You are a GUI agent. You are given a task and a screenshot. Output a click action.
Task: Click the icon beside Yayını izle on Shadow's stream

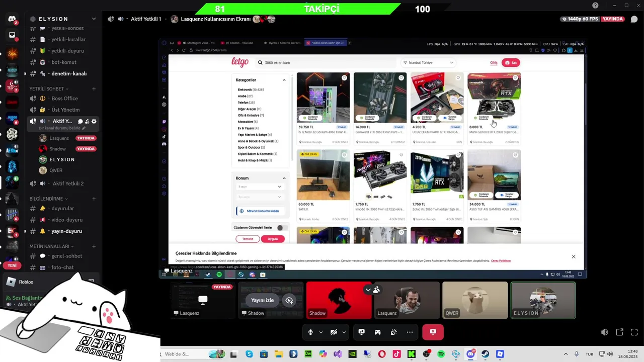pos(289,300)
